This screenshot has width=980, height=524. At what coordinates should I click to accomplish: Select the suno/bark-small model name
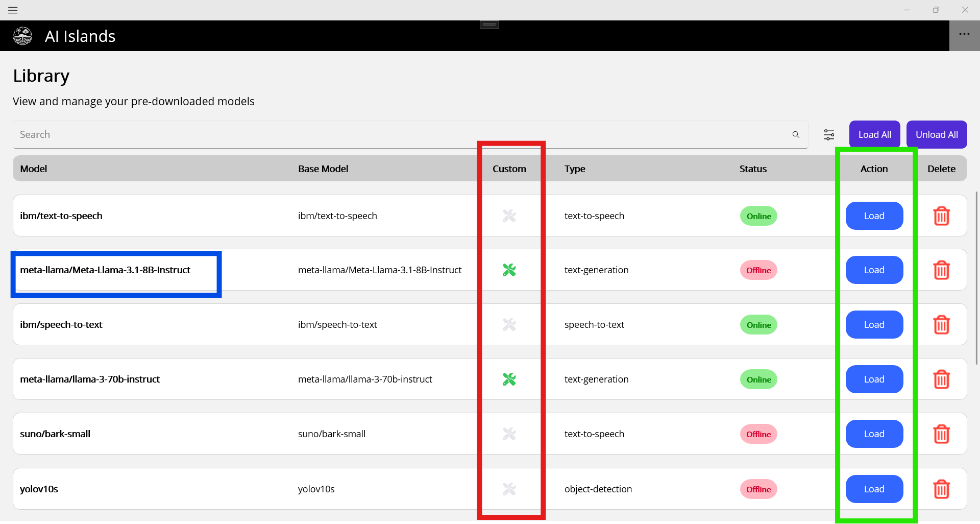click(x=55, y=434)
